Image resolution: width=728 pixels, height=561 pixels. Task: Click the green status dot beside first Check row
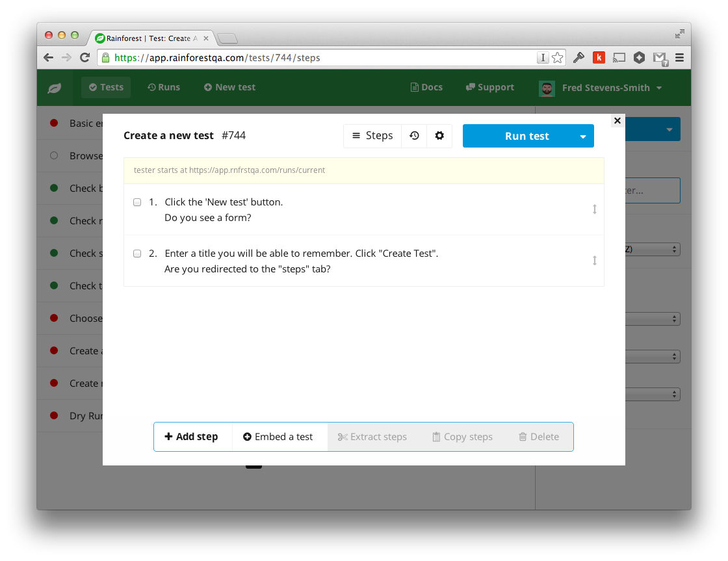point(54,188)
